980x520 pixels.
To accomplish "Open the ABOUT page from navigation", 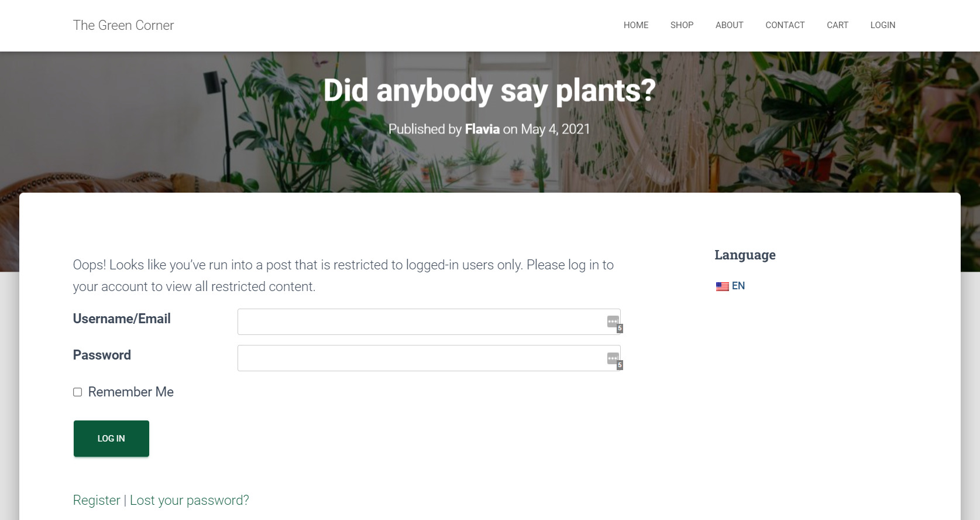I will click(x=729, y=25).
